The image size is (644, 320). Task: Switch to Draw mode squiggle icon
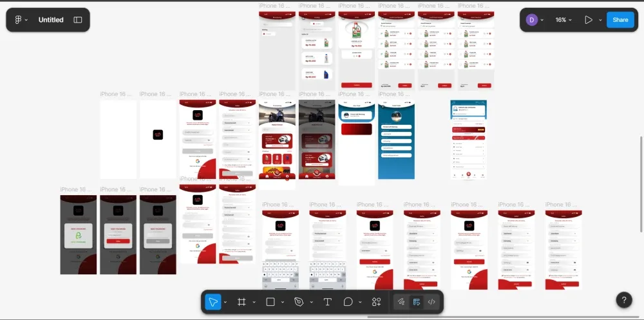click(x=401, y=302)
